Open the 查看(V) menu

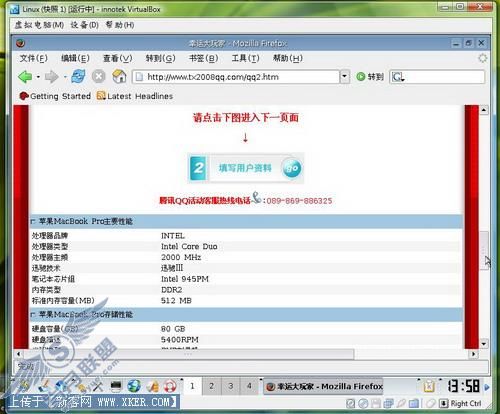coord(117,58)
